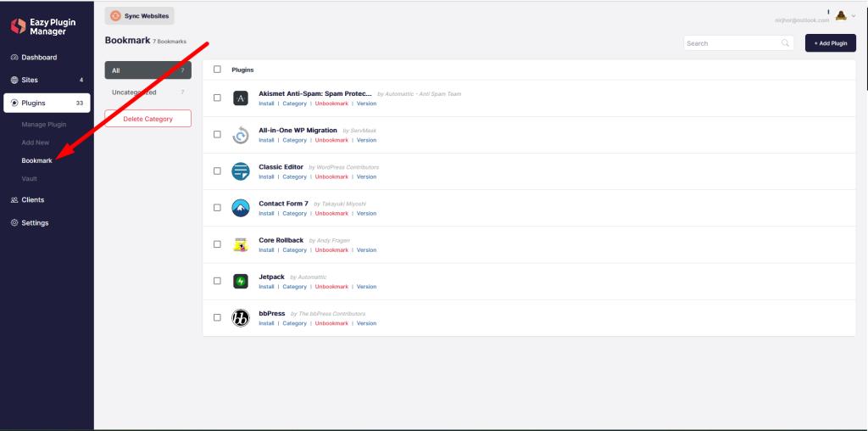Click the Dashboard gauge icon
Screen dimensions: 868x431
pos(14,58)
